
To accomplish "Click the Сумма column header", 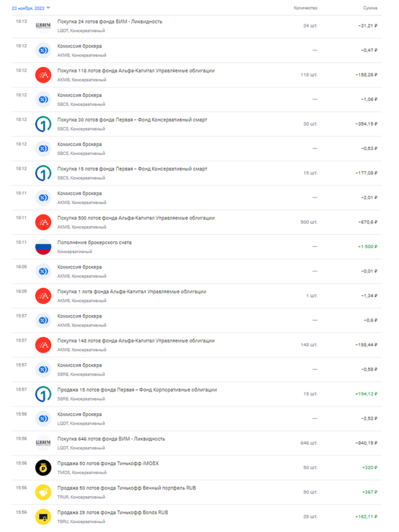I will pos(370,8).
